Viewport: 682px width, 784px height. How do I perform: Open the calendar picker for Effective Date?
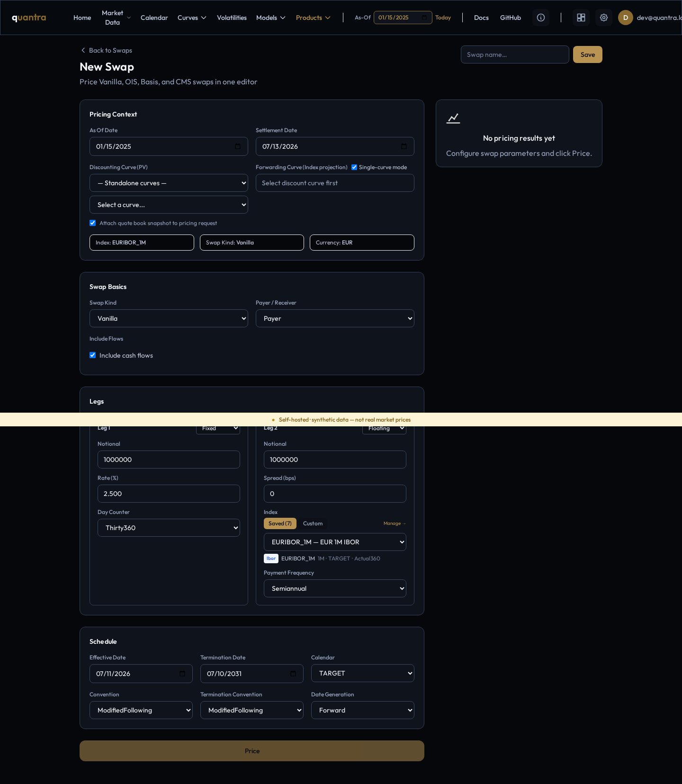coord(182,674)
